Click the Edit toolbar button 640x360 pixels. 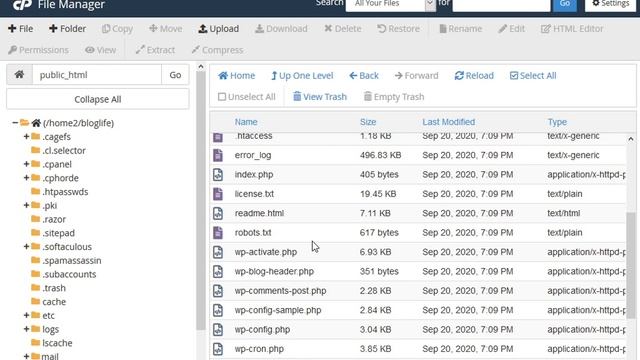pos(511,29)
